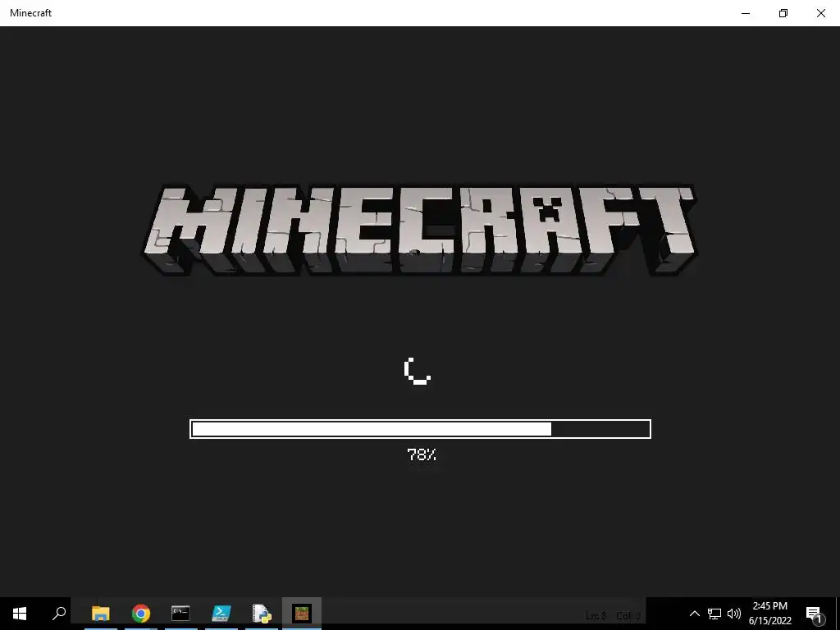Show hidden system tray icons
Viewport: 840px width, 630px height.
[694, 614]
